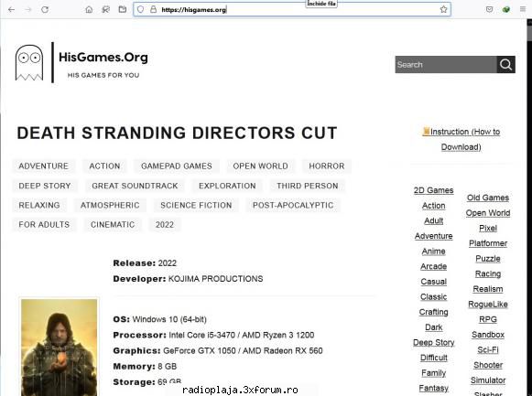This screenshot has height=396, width=532.
Task: Open the Instruction How to Download link
Action: [x=461, y=139]
